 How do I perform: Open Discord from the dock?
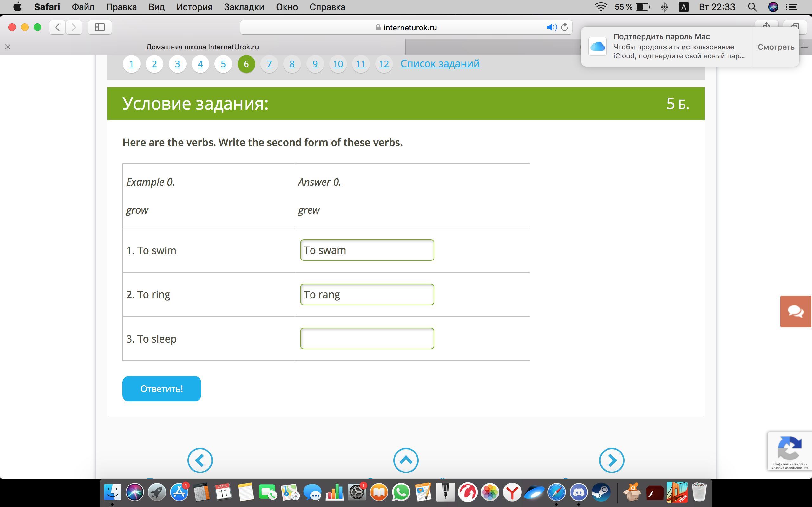point(579,492)
